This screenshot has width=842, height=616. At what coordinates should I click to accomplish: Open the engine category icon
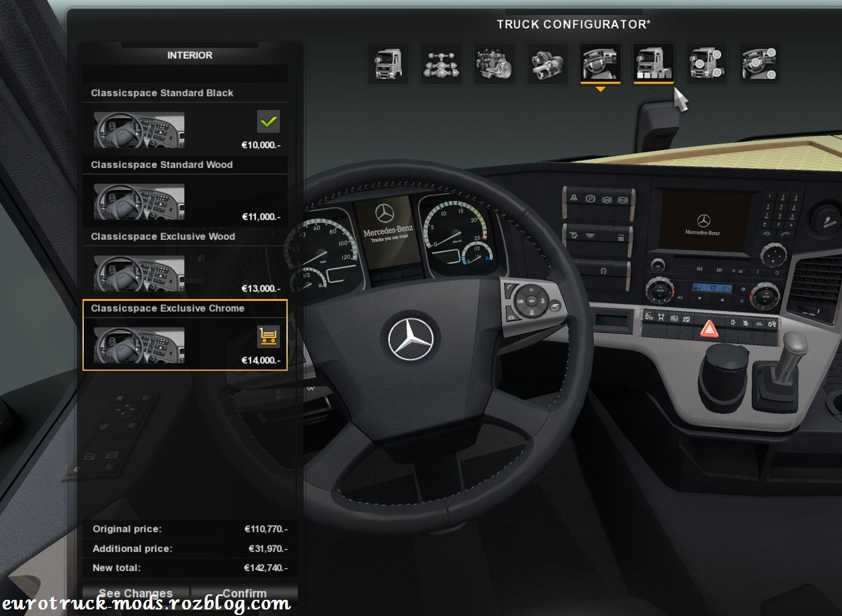pyautogui.click(x=495, y=63)
